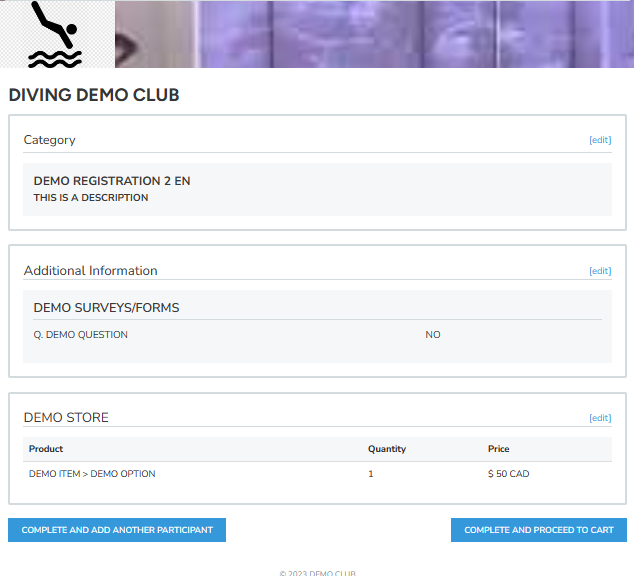Click the Demo Surveys/Forms heading
This screenshot has height=576, width=634.
tap(106, 308)
